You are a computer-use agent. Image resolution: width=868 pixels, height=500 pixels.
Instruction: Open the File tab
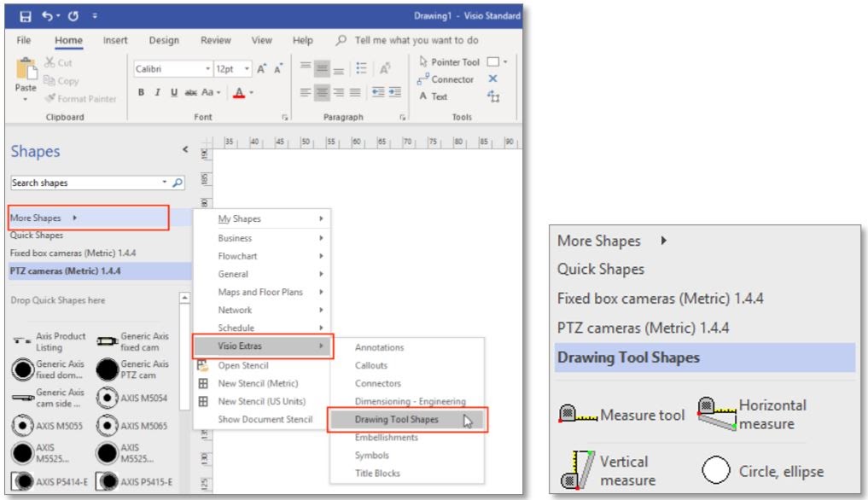(24, 40)
